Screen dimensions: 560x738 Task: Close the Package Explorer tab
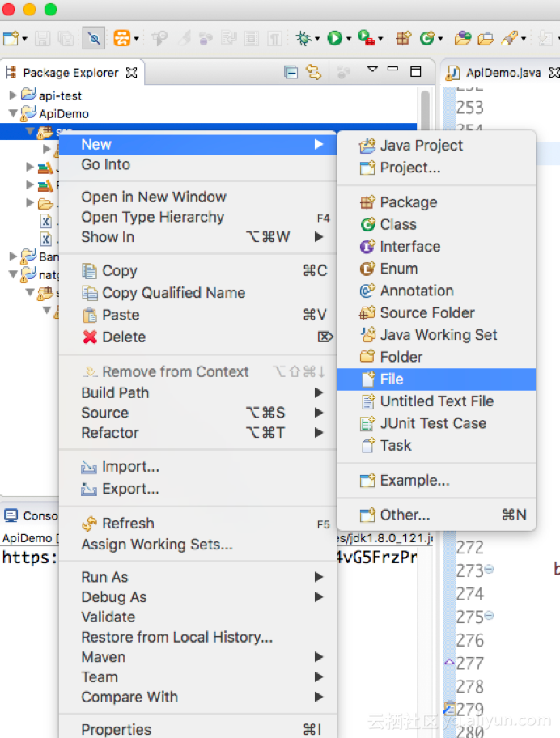(x=132, y=73)
